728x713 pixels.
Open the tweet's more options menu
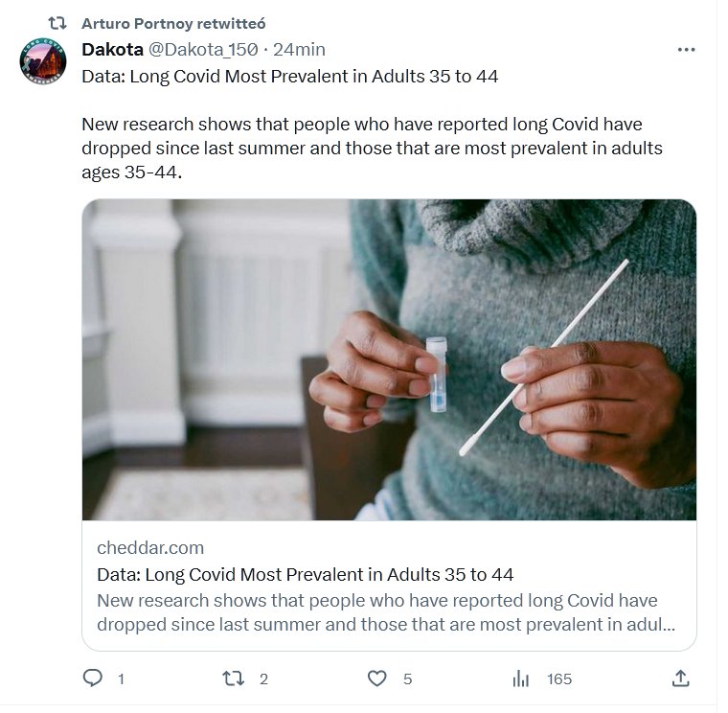pyautogui.click(x=686, y=50)
